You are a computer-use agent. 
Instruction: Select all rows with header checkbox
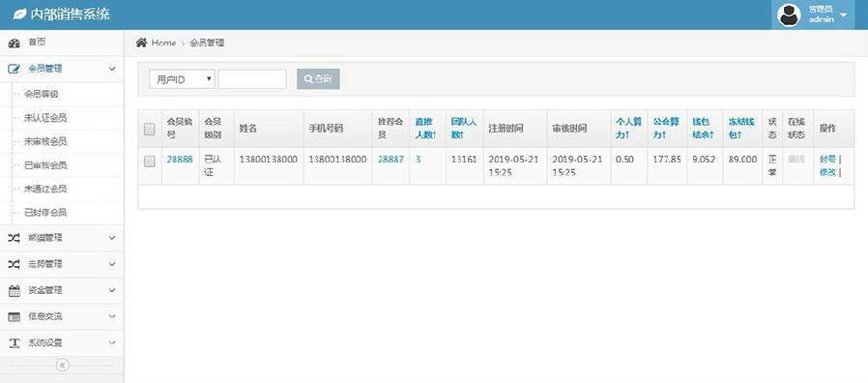coord(150,130)
